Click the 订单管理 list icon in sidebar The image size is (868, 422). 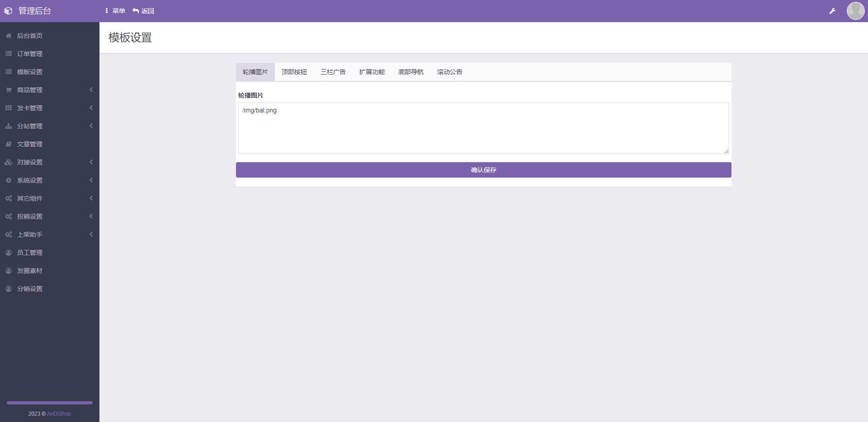click(x=8, y=54)
